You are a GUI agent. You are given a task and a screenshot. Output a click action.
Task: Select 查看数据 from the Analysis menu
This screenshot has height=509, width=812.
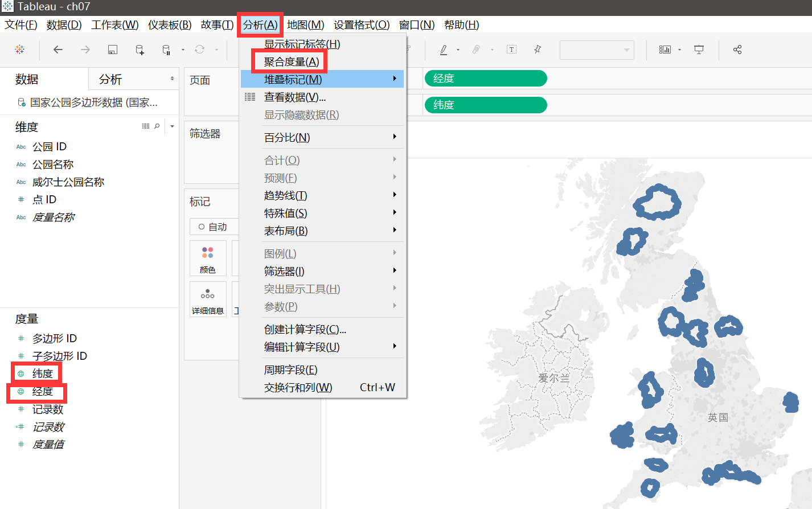click(296, 96)
